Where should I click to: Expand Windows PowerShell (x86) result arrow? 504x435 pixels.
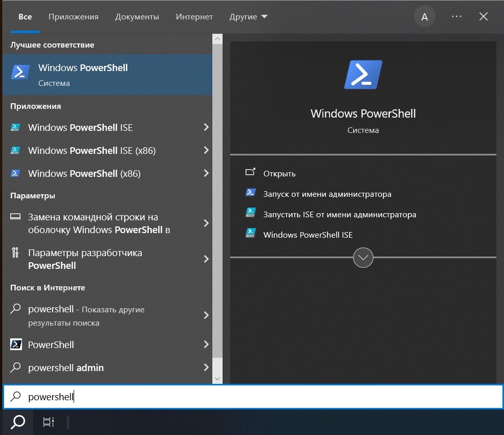pos(206,173)
